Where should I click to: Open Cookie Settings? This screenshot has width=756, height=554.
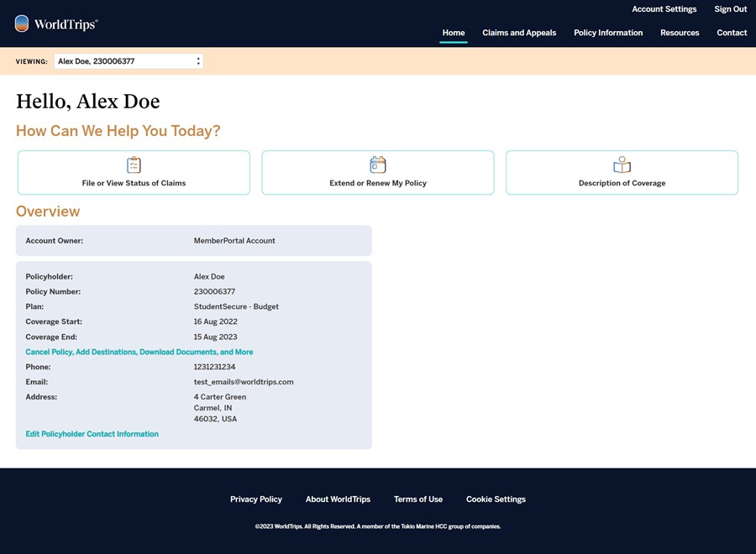point(496,499)
